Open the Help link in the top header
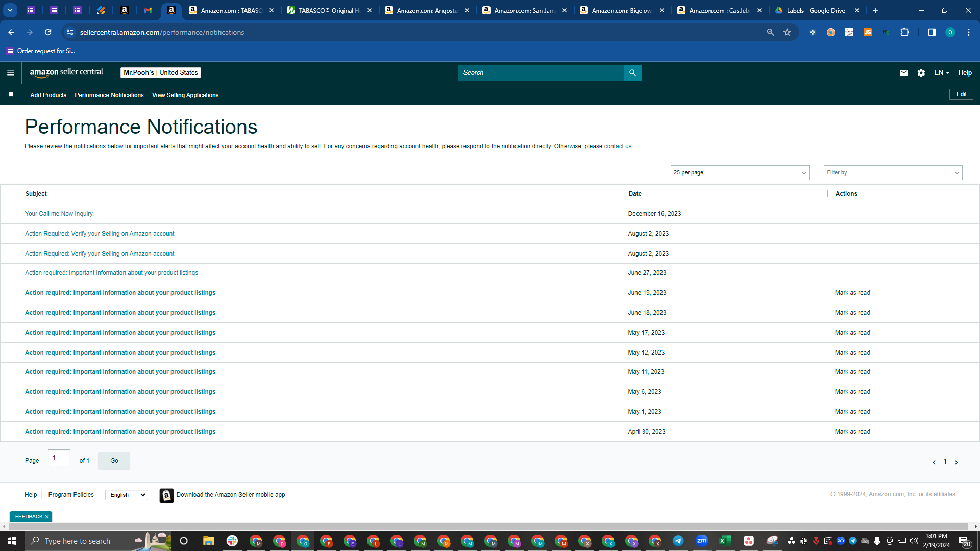 point(965,73)
